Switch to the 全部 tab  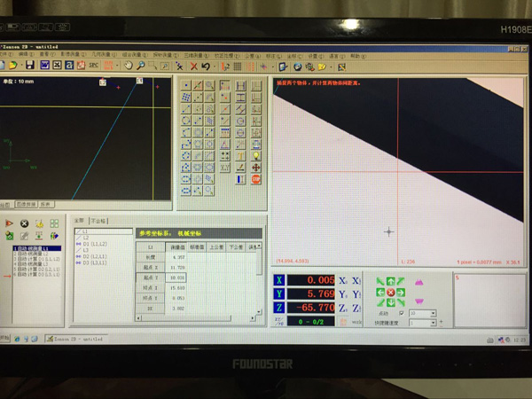tap(78, 220)
